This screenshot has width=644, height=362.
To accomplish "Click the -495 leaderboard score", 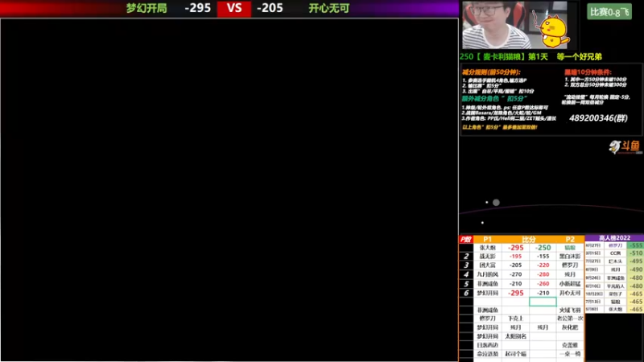I will click(635, 261).
